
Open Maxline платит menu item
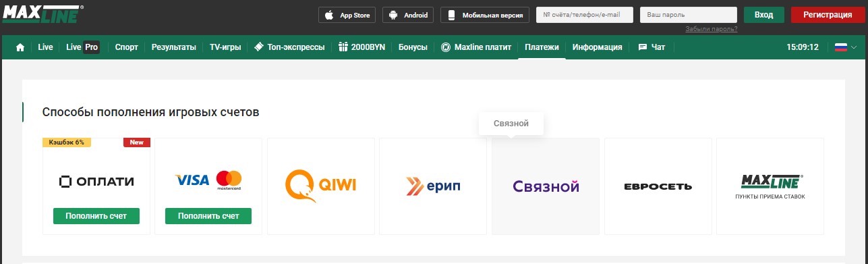tap(476, 47)
